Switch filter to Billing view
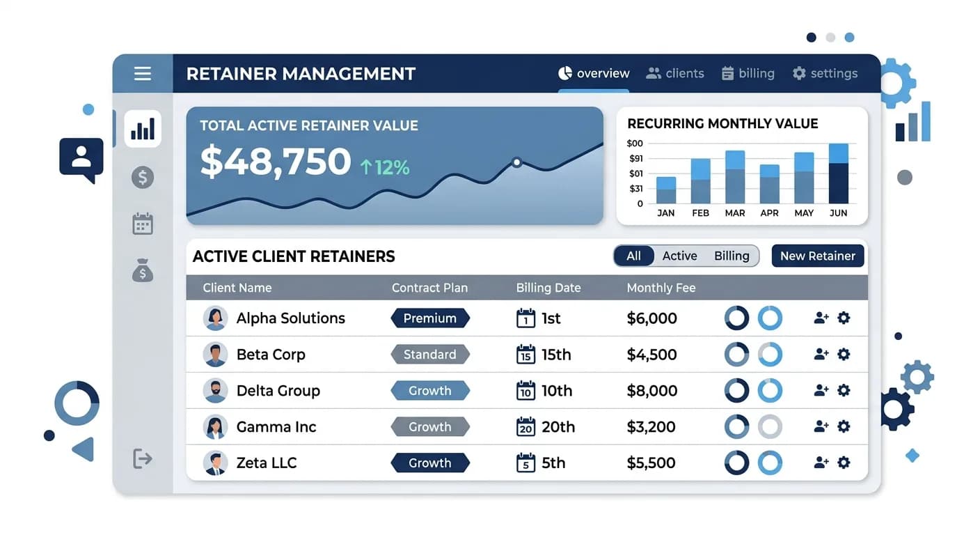The width and height of the screenshot is (980, 535). pyautogui.click(x=731, y=256)
